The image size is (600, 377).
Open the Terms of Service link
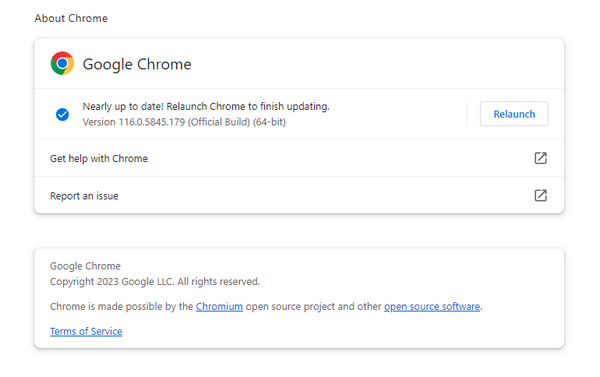coord(86,331)
